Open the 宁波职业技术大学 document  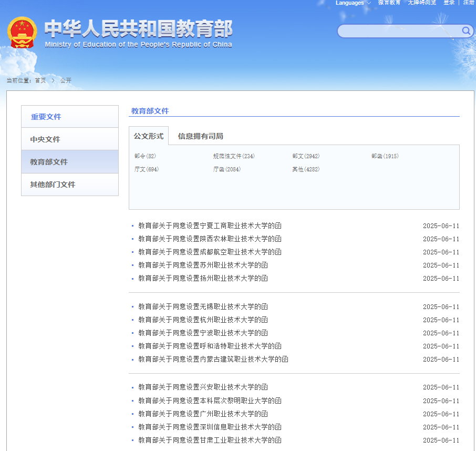coord(203,333)
